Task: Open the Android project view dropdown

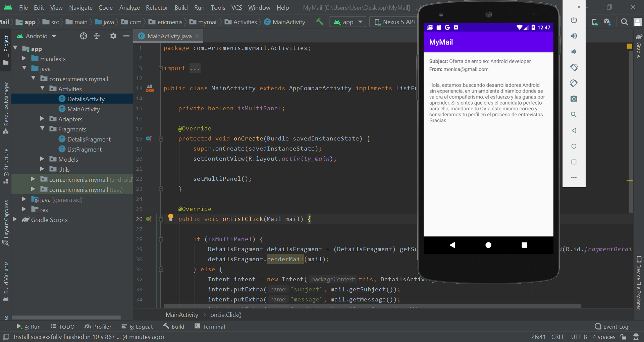Action: point(36,36)
